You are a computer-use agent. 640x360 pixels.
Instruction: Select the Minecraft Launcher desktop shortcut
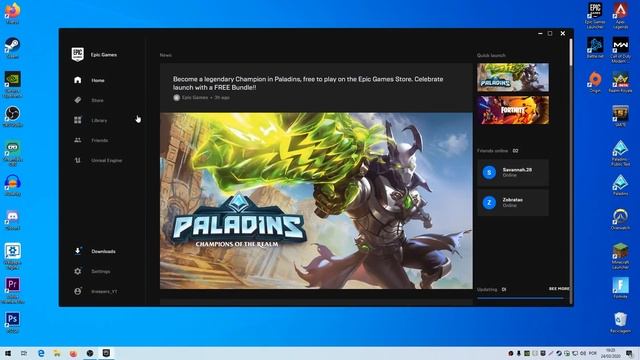click(x=620, y=256)
